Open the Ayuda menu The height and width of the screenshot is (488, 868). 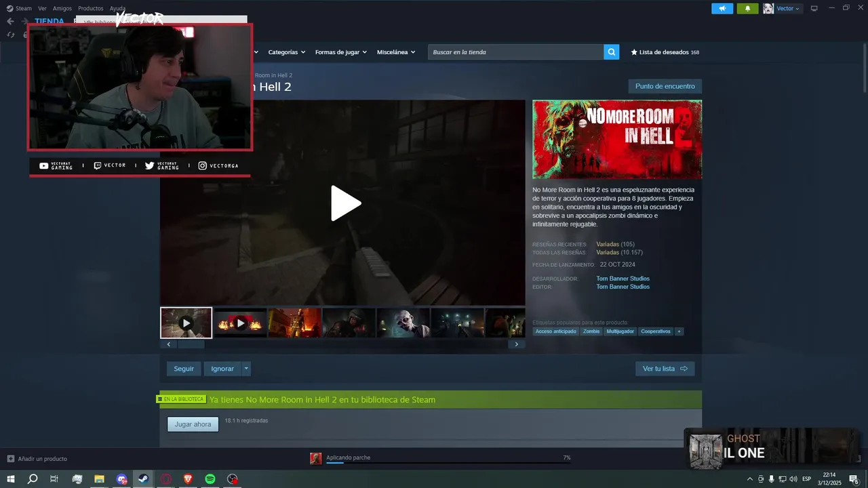(x=117, y=8)
